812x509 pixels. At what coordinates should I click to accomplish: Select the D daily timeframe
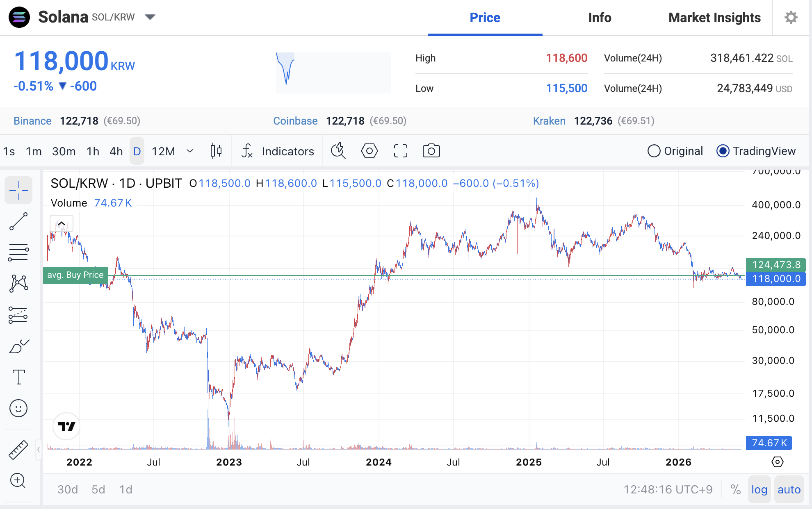(x=137, y=151)
